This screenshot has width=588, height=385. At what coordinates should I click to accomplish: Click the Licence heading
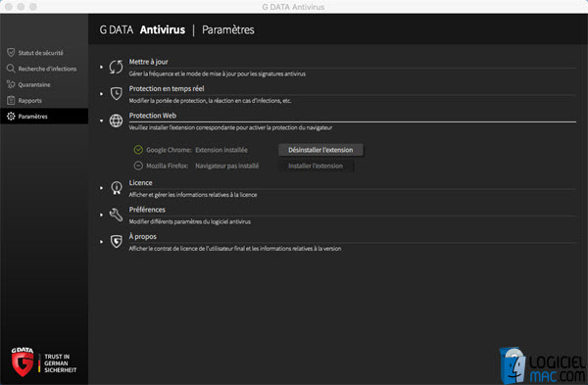(140, 182)
